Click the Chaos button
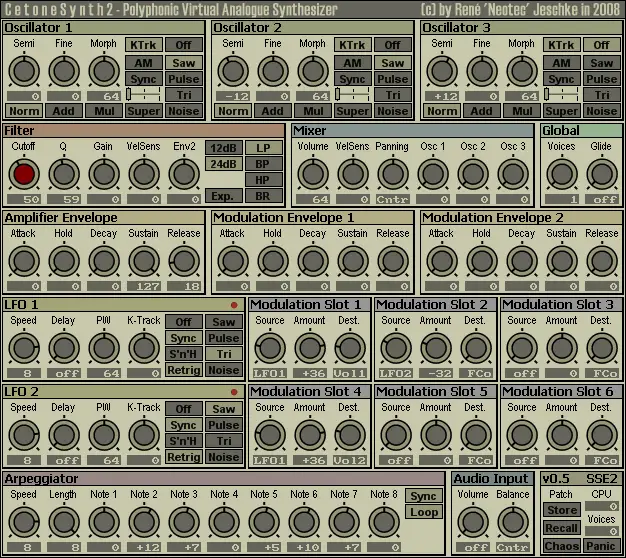Image resolution: width=626 pixels, height=558 pixels. point(562,546)
